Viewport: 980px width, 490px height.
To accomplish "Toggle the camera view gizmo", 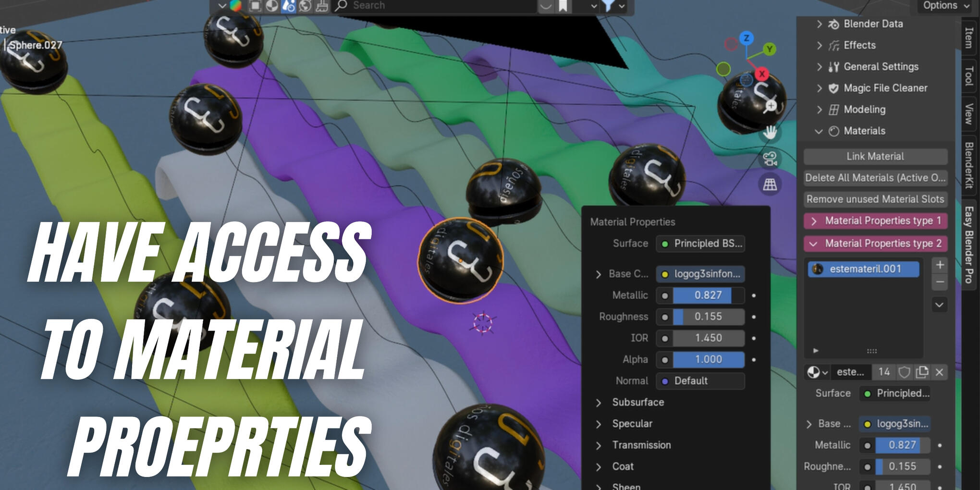I will [770, 159].
